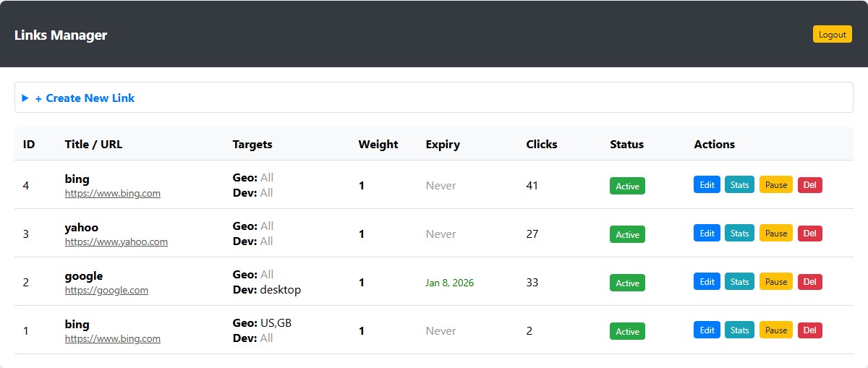Pause the link with ID 4
868x368 pixels.
pos(776,184)
